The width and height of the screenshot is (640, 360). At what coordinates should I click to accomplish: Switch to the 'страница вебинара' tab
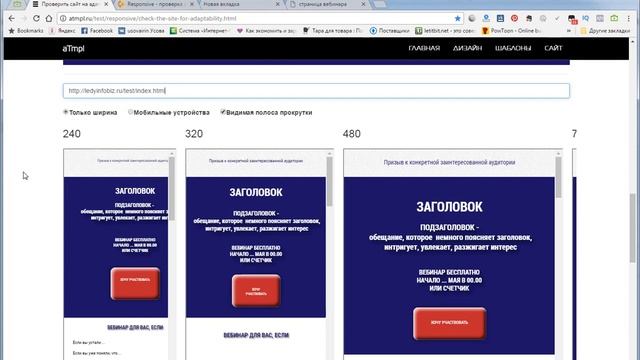[322, 4]
